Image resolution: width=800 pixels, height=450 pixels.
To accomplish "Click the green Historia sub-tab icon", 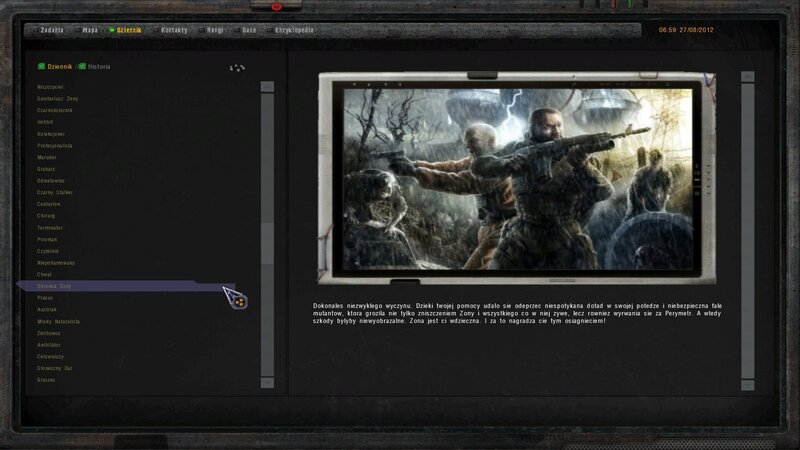I will [82, 66].
